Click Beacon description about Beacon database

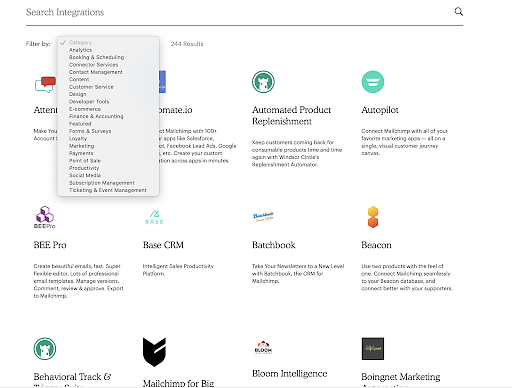point(407,277)
